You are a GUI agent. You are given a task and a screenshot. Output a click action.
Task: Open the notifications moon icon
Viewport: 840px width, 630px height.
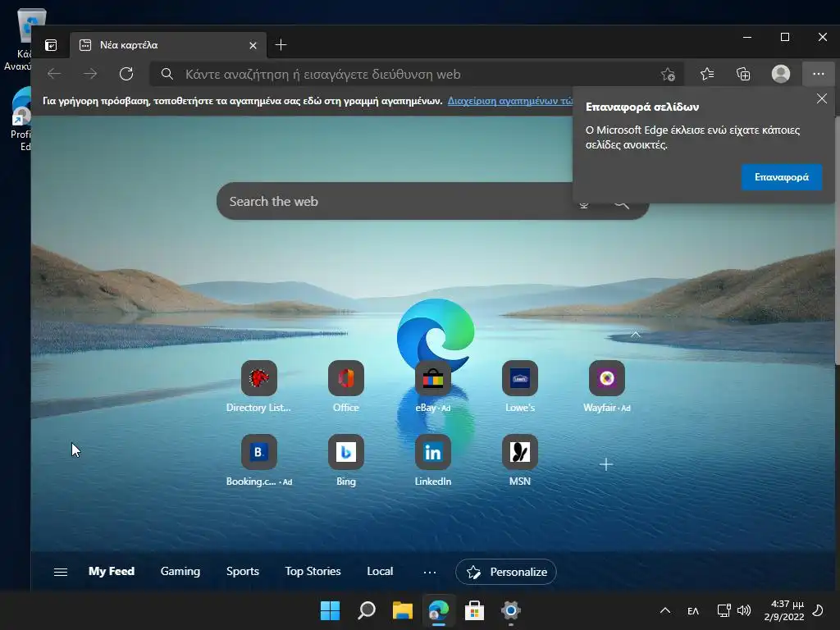818,610
